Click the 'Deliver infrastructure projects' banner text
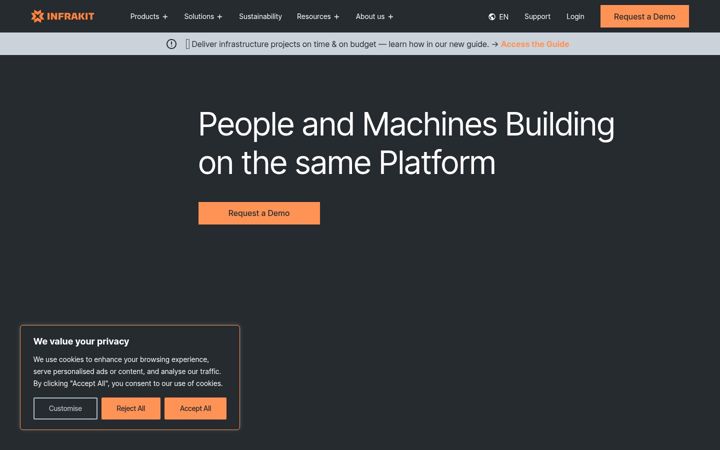The width and height of the screenshot is (720, 450). point(340,44)
